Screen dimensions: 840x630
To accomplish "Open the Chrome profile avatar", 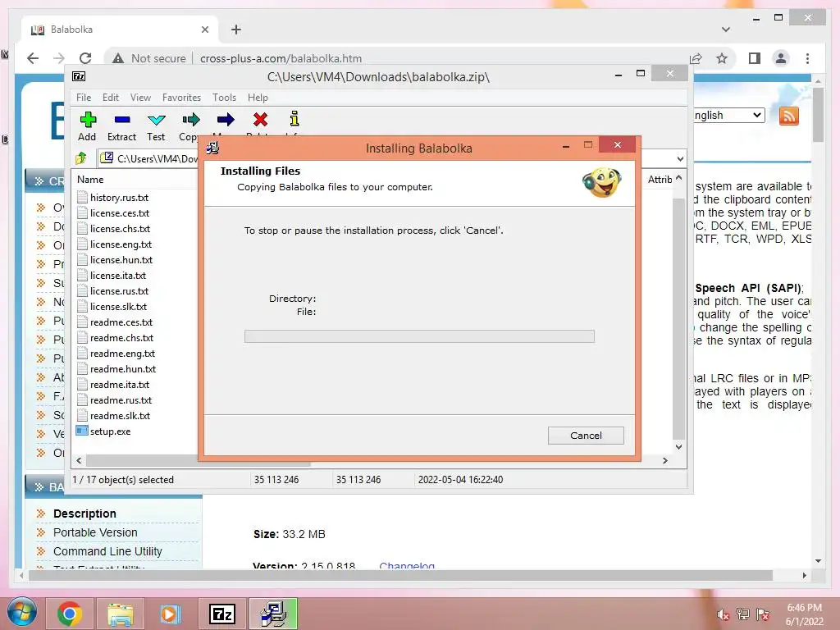I will 781,58.
